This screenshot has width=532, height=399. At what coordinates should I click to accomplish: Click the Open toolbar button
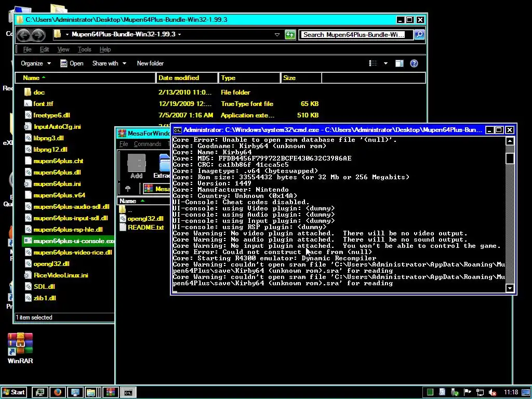72,63
